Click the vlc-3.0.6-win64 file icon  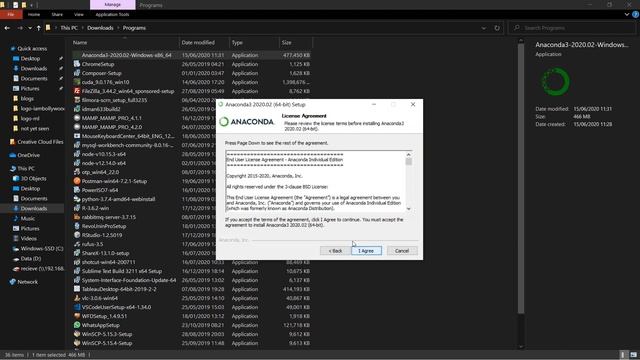click(x=77, y=298)
